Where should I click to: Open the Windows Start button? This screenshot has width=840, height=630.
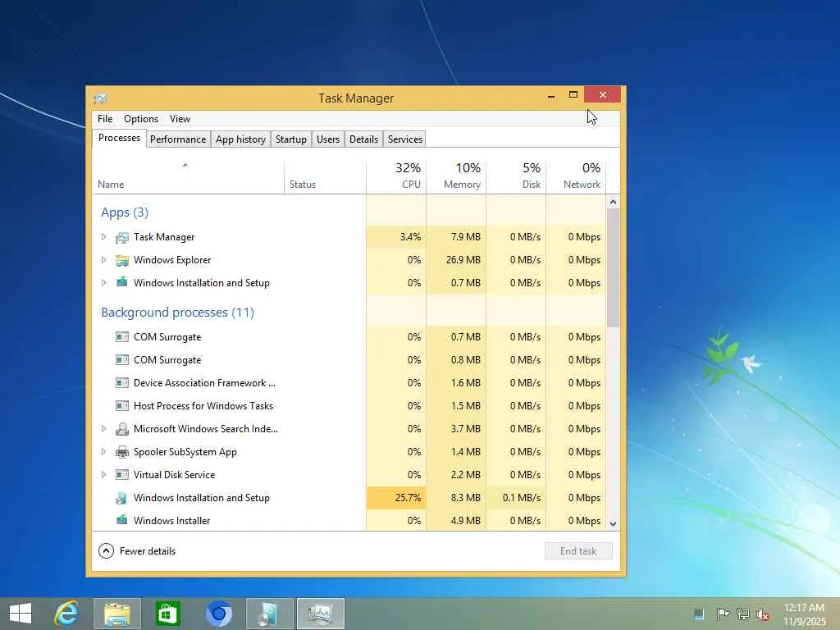(21, 614)
